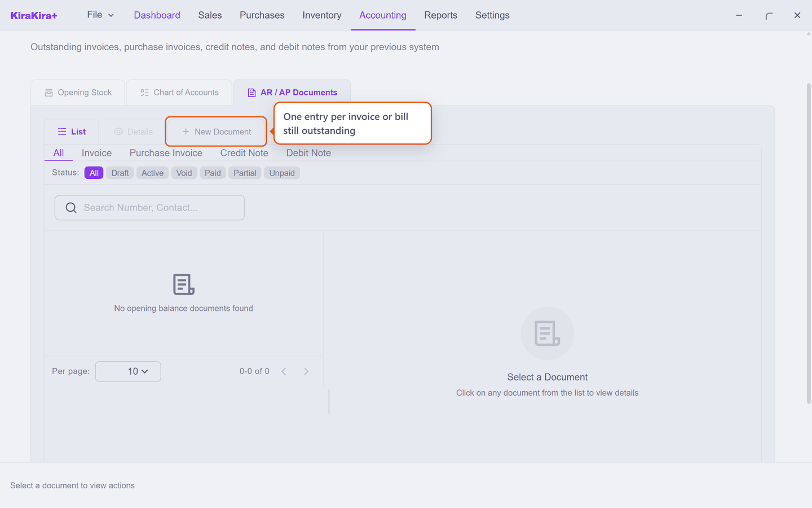812x508 pixels.
Task: Click the search magnifier icon
Action: pos(71,208)
